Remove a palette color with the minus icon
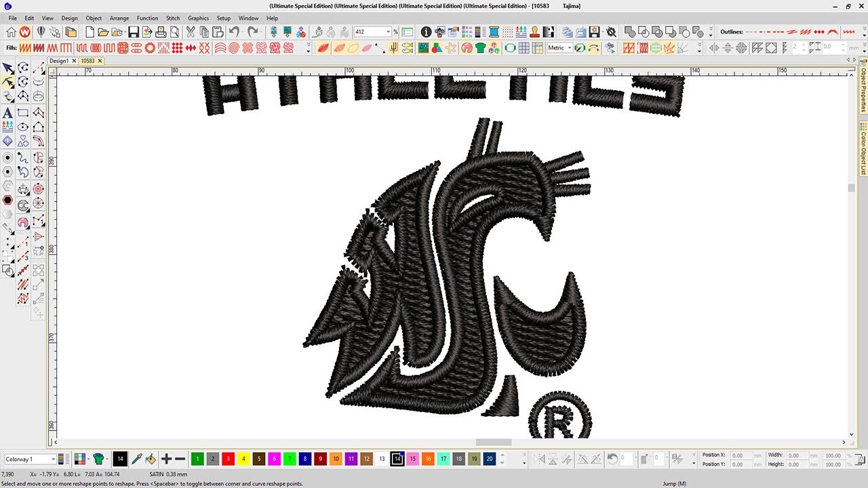Screen dimensions: 868x488 (180, 459)
